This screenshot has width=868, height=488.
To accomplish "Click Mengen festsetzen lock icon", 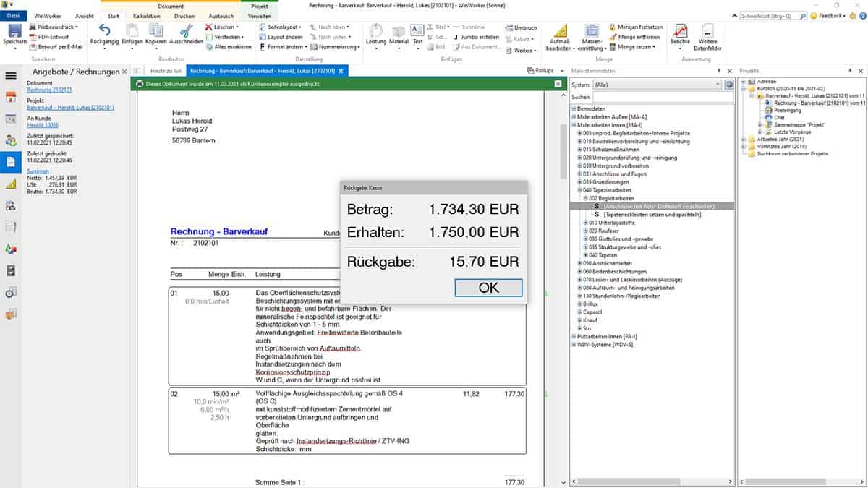I will [613, 27].
